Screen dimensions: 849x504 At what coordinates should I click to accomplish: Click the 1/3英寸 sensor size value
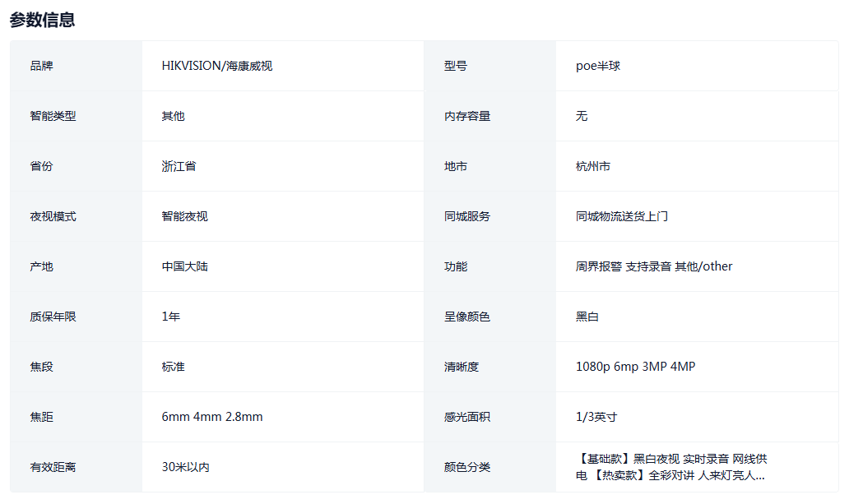coord(596,417)
